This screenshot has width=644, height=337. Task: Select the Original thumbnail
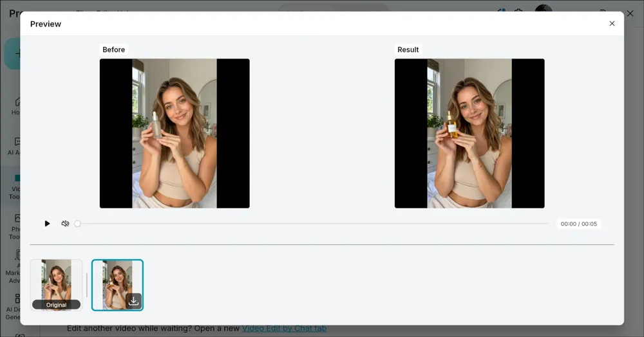(56, 285)
